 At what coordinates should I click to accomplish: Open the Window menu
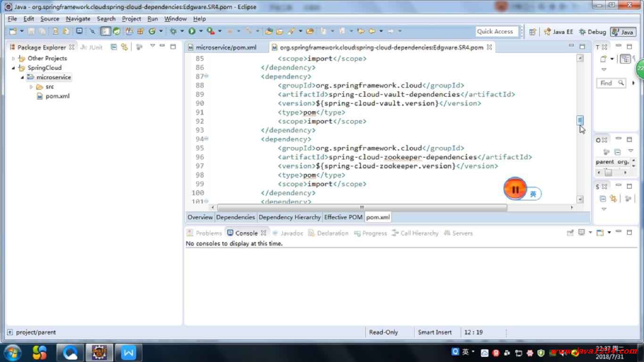coord(175,19)
